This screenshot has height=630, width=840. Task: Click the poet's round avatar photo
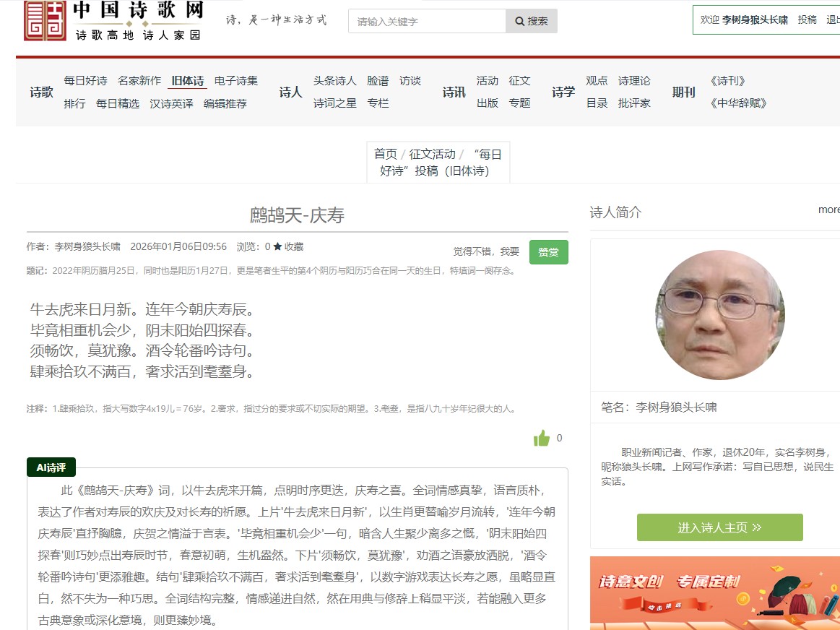pos(719,315)
